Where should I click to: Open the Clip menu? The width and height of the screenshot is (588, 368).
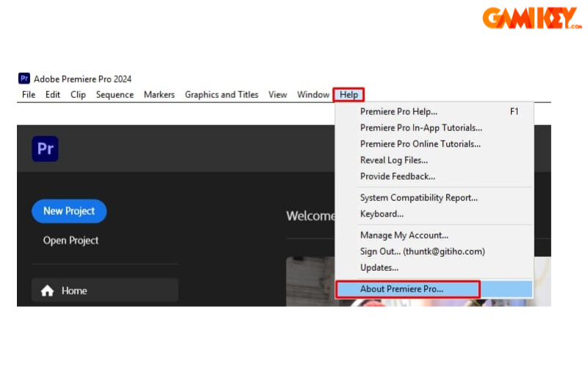78,95
